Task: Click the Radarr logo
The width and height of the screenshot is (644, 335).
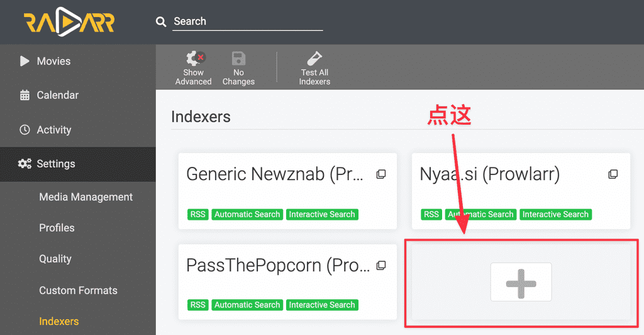Action: 69,22
